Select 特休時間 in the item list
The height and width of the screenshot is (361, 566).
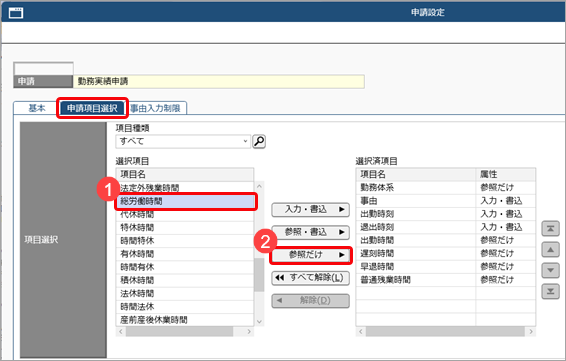click(x=185, y=227)
